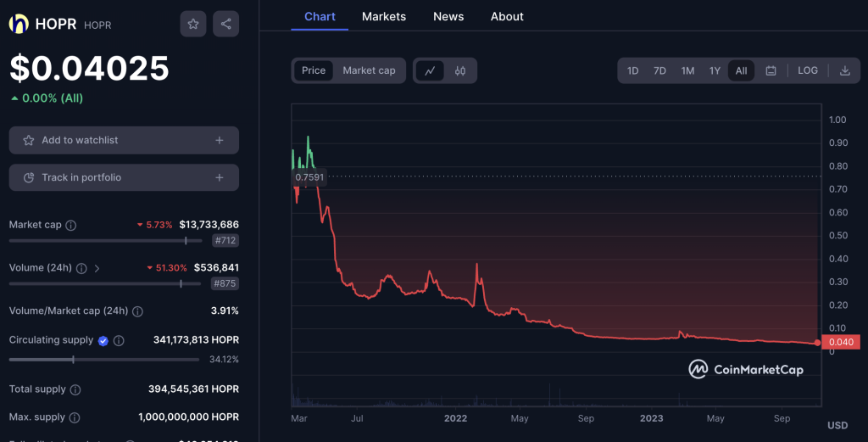This screenshot has height=442, width=868.
Task: Click the 0.7591 opening price label
Action: click(x=309, y=178)
